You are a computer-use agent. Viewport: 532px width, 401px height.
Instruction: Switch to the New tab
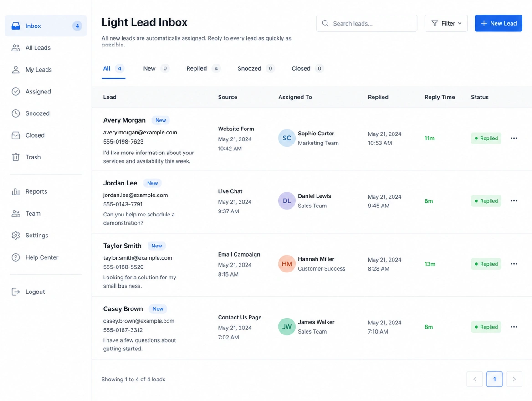(x=156, y=69)
